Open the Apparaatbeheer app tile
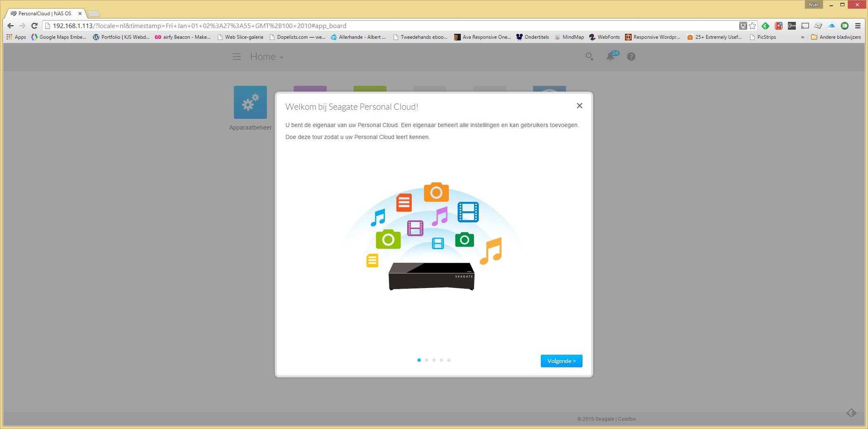The height and width of the screenshot is (429, 868). coord(250,102)
